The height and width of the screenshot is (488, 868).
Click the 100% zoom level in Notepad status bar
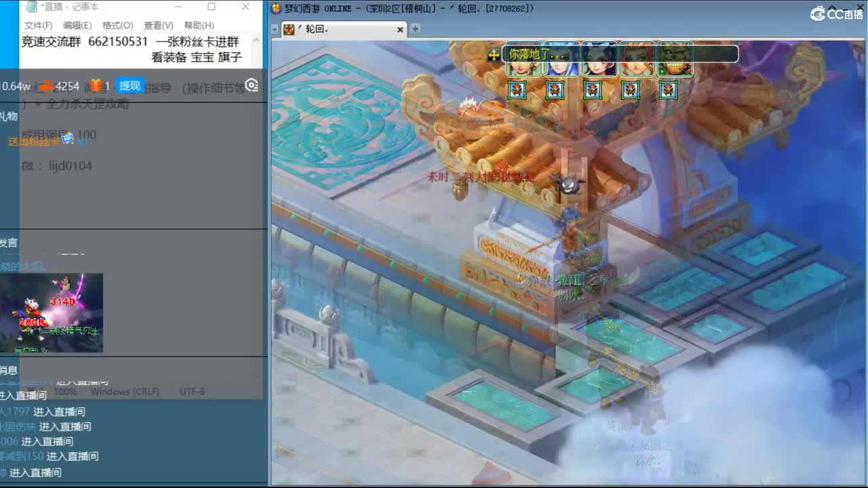tap(65, 392)
